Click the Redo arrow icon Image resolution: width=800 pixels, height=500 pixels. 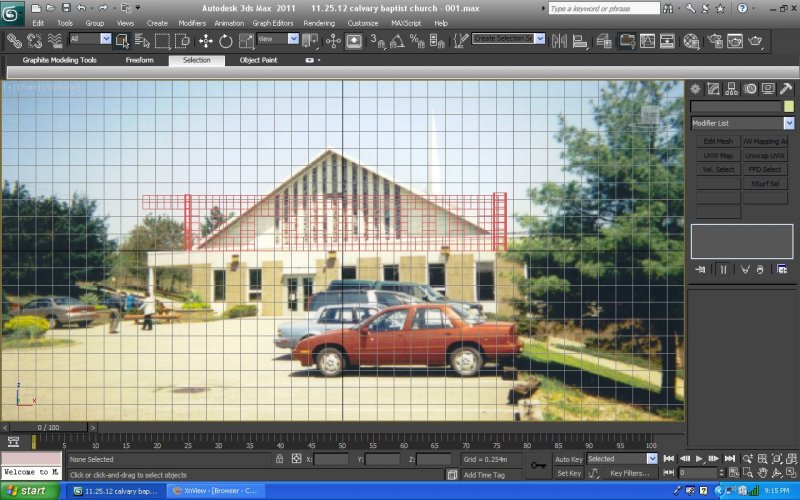[x=103, y=8]
